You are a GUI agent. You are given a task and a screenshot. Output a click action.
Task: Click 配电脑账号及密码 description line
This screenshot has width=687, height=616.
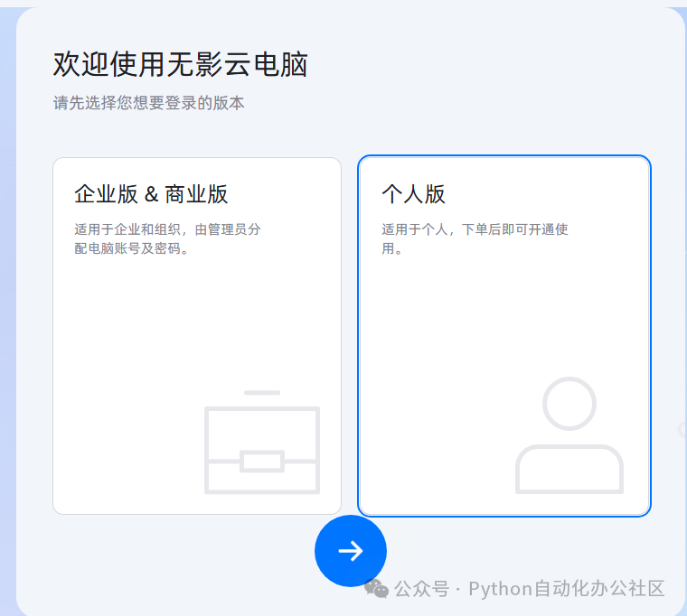[131, 248]
